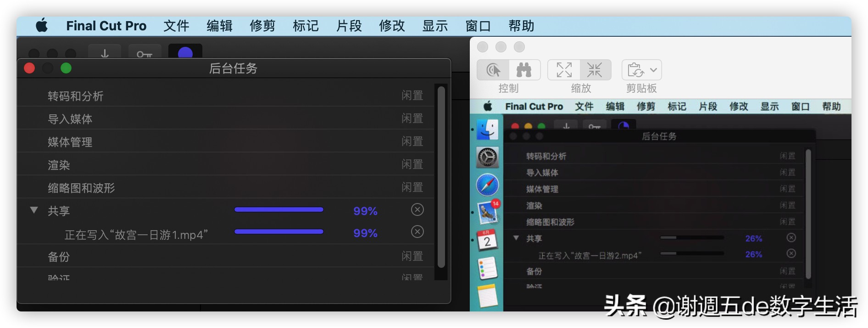Click the expand scaling arrows icon under 缩放
Viewport: 868px width, 328px height.
(564, 70)
